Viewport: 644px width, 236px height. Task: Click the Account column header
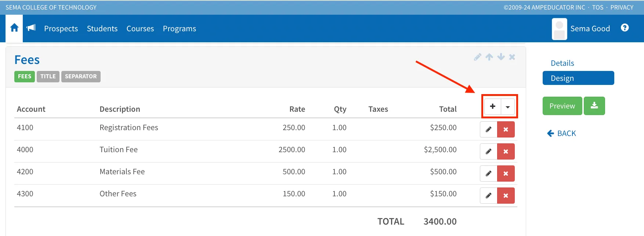point(31,109)
